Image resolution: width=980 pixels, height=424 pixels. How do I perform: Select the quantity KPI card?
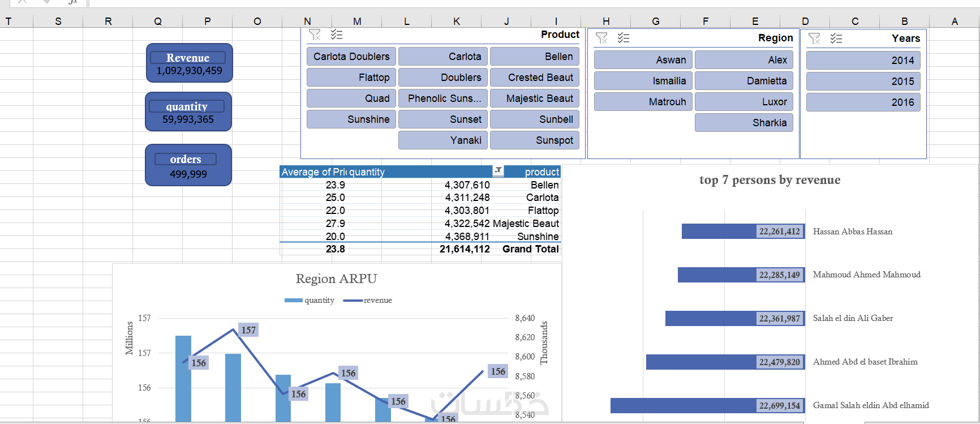pyautogui.click(x=188, y=112)
